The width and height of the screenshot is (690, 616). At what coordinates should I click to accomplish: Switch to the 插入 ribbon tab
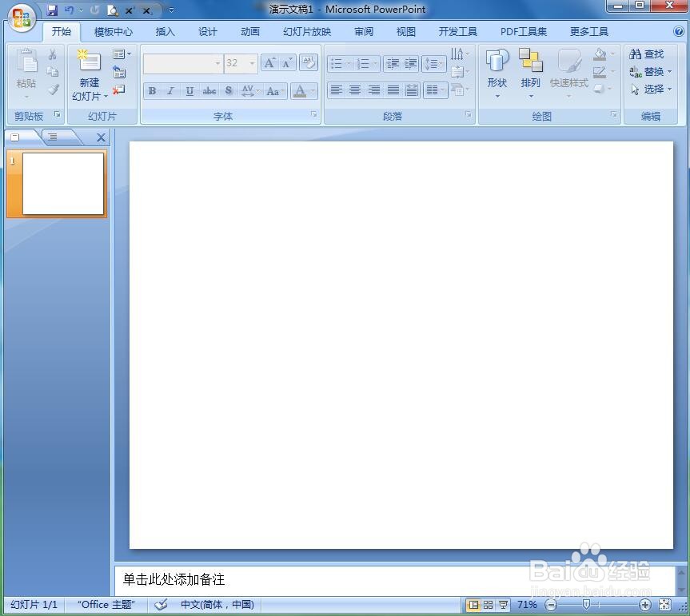(165, 32)
